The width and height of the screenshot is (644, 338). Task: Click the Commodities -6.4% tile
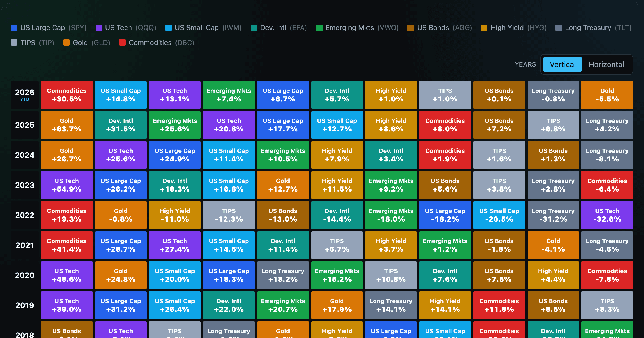click(607, 185)
